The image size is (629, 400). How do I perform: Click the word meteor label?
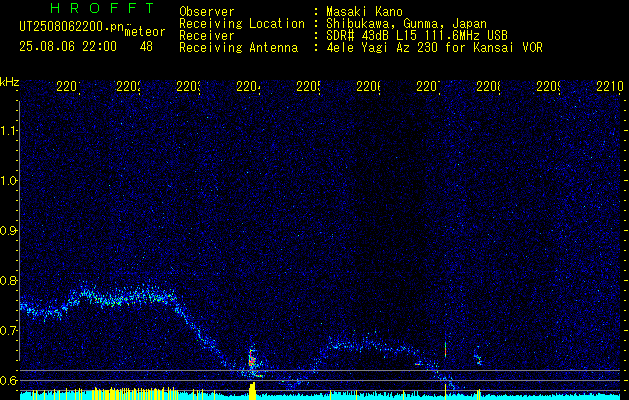tap(145, 32)
